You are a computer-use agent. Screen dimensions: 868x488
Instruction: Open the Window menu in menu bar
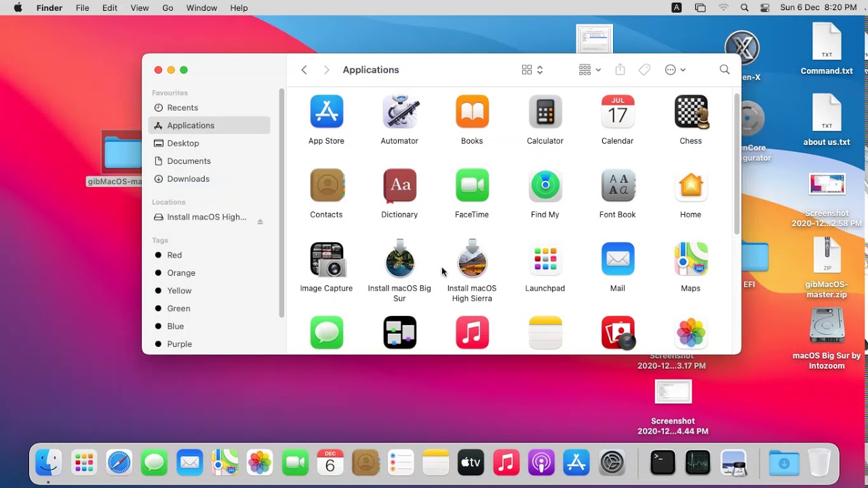click(x=201, y=7)
